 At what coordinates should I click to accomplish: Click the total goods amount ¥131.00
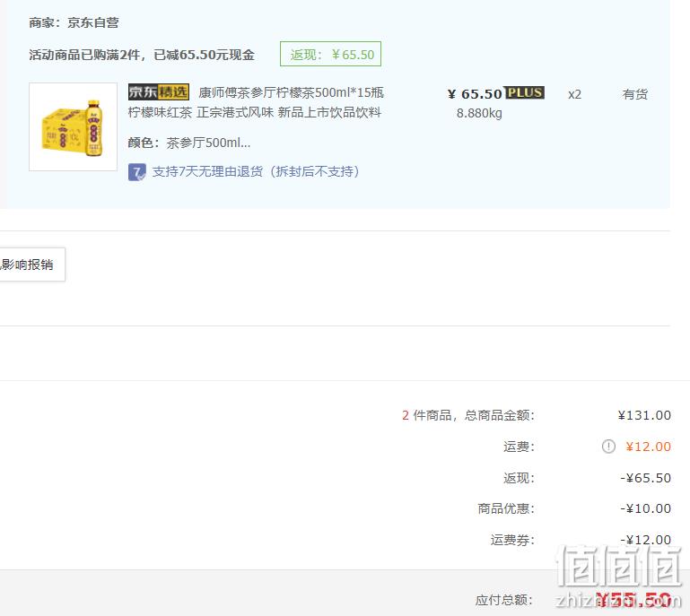tap(644, 415)
